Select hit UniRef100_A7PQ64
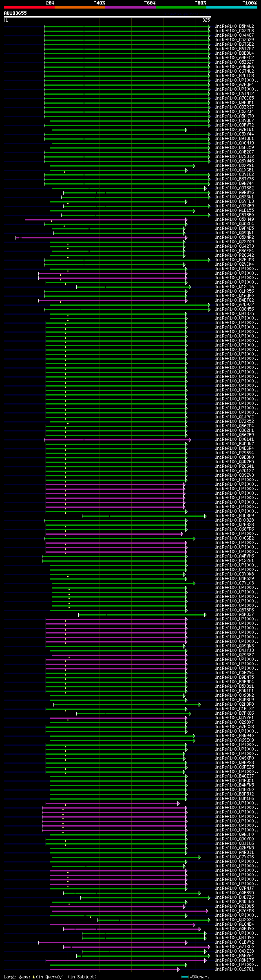Image resolution: width=261 pixels, height=980 pixels. 234,84
